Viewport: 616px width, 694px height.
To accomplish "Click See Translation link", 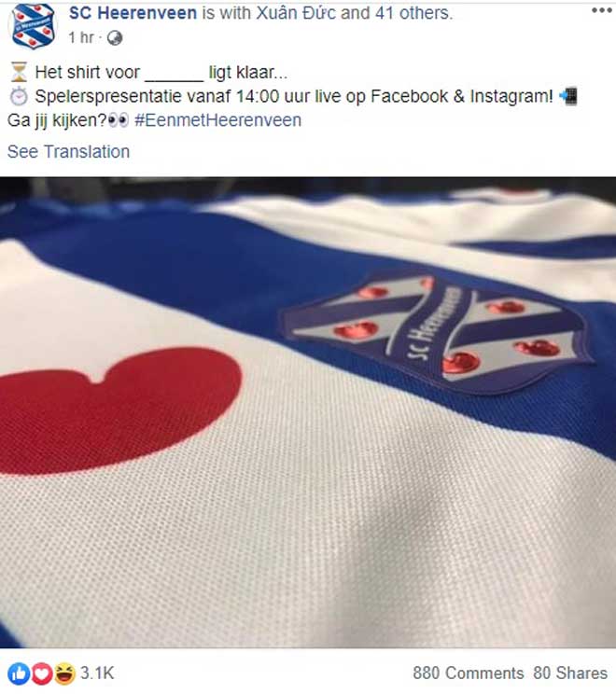I will [x=69, y=152].
